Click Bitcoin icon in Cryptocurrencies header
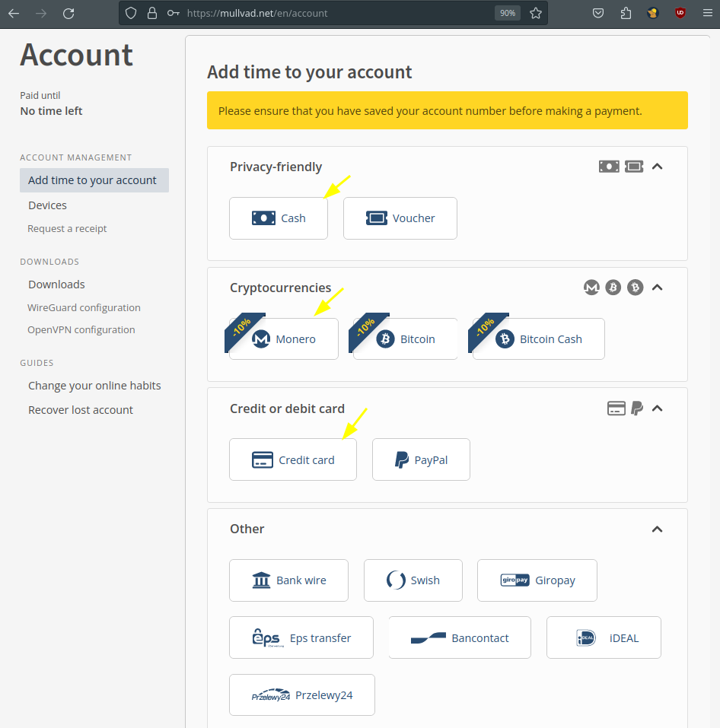The width and height of the screenshot is (720, 728). click(x=613, y=288)
